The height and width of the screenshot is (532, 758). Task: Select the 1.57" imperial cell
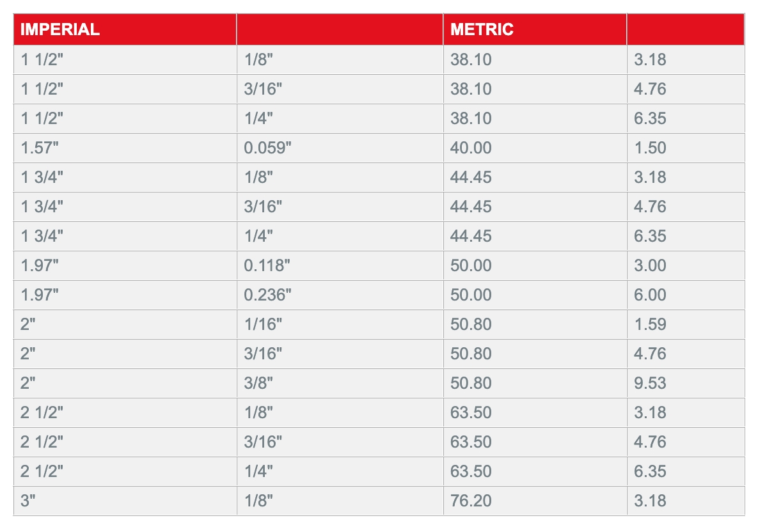click(x=125, y=148)
